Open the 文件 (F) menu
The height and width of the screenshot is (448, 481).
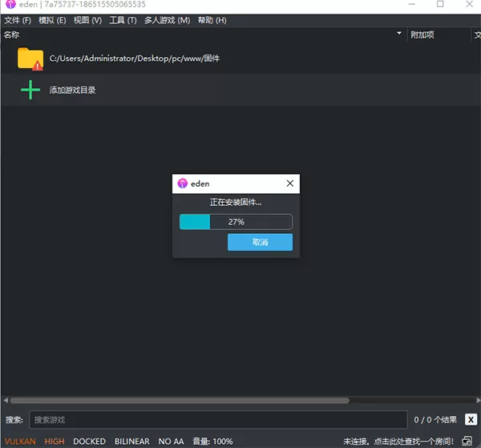18,20
